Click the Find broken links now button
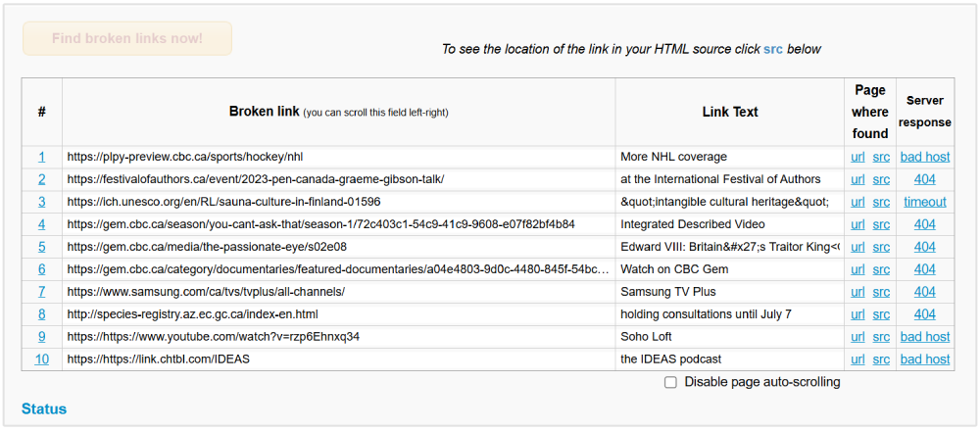The width and height of the screenshot is (980, 430). click(127, 38)
